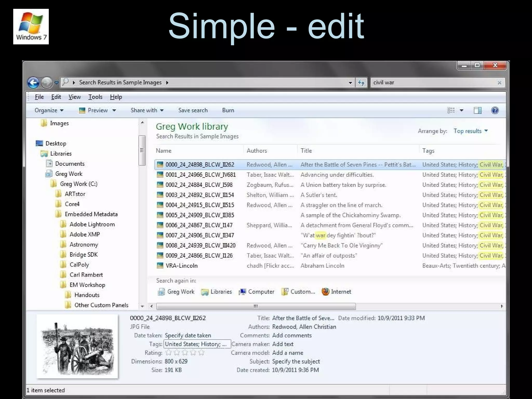The height and width of the screenshot is (399, 532).
Task: Clear the civil war search box
Action: [499, 83]
